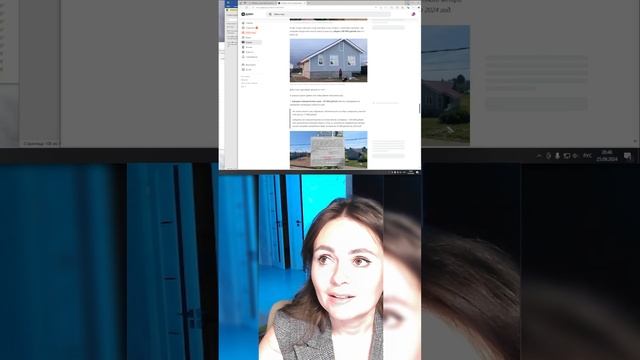Select the highlighted sidebar navigation item

[x=251, y=42]
